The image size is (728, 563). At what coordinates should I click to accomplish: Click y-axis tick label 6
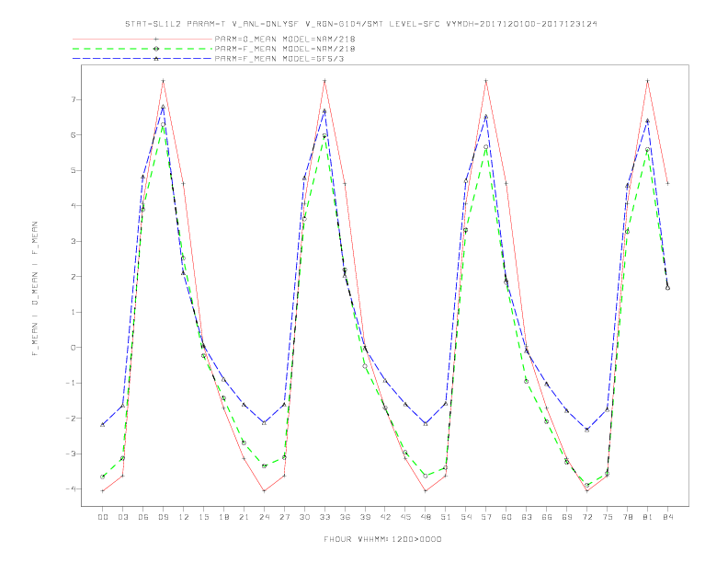click(74, 134)
